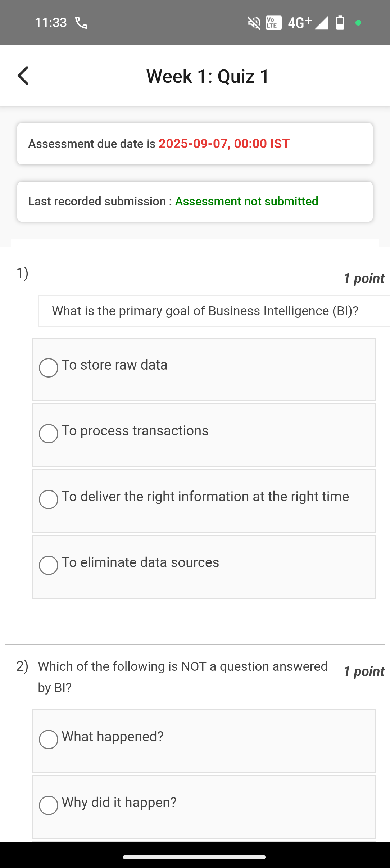Select 'To process transactions' radio button
This screenshot has width=390, height=868.
[x=49, y=434]
